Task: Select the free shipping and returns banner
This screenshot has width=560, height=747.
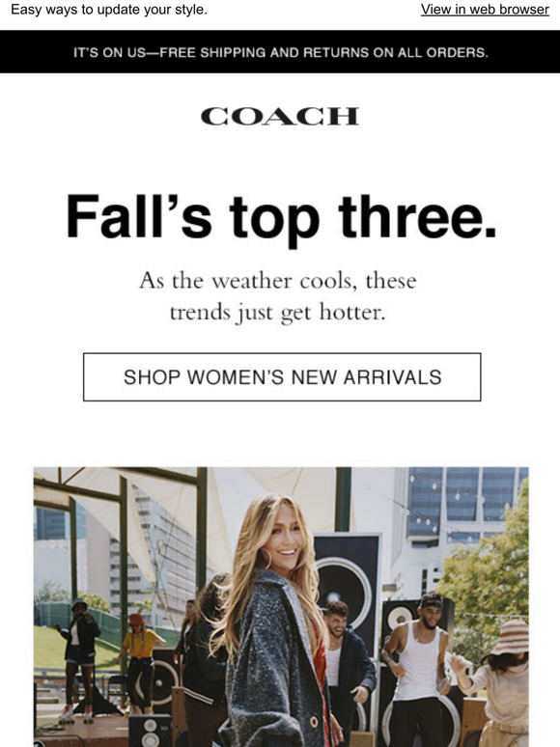Action: click(x=280, y=52)
